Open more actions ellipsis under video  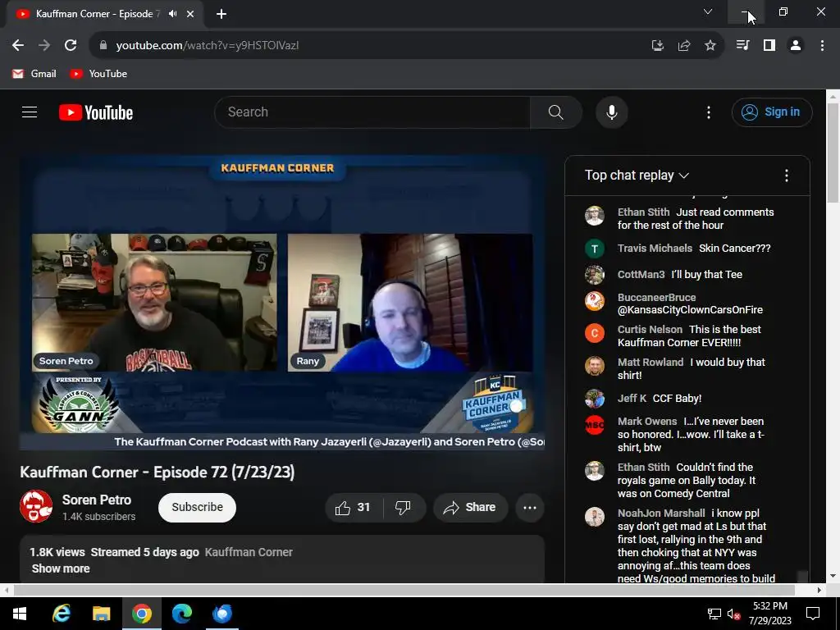(x=529, y=507)
